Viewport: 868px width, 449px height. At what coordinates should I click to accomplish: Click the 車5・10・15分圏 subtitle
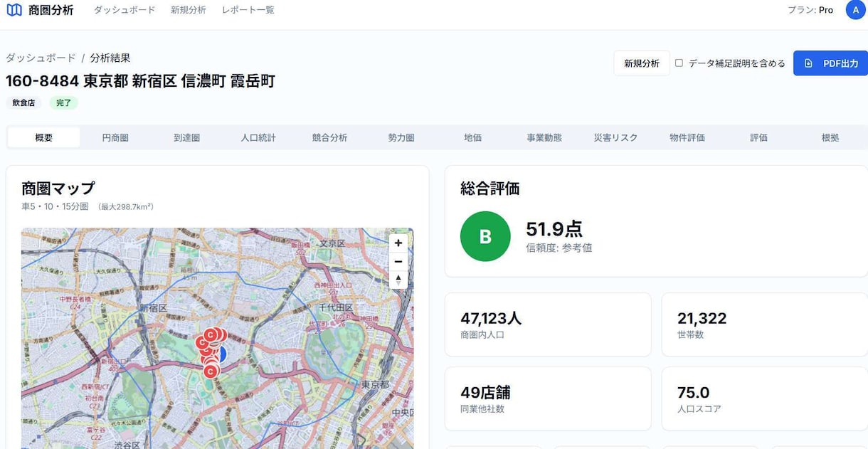click(55, 206)
